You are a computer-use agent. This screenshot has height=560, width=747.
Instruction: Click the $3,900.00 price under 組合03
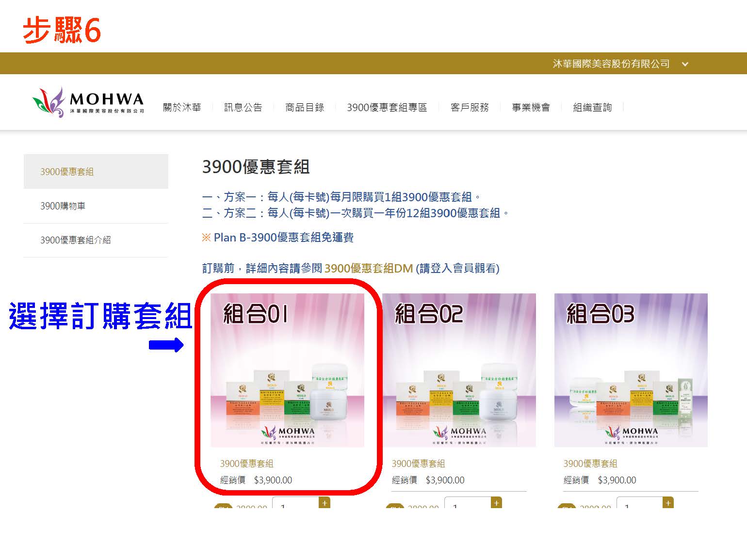pos(617,480)
